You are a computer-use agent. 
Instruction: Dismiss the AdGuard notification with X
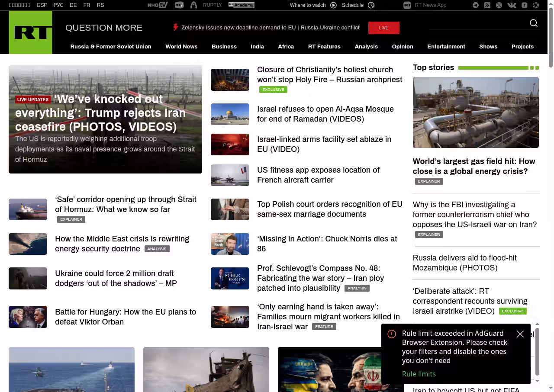[x=520, y=334]
